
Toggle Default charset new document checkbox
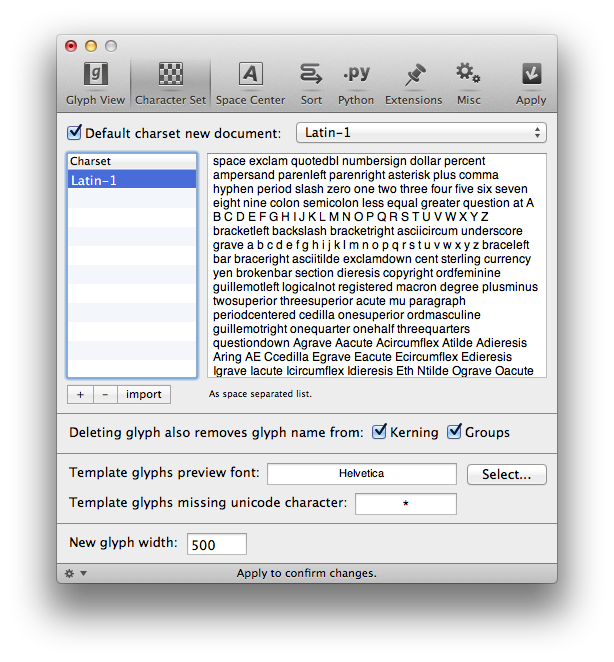click(74, 133)
